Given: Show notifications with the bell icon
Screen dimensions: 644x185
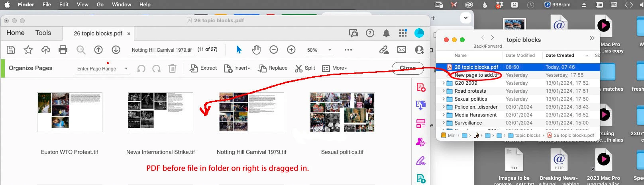Looking at the screenshot, I should 387,33.
